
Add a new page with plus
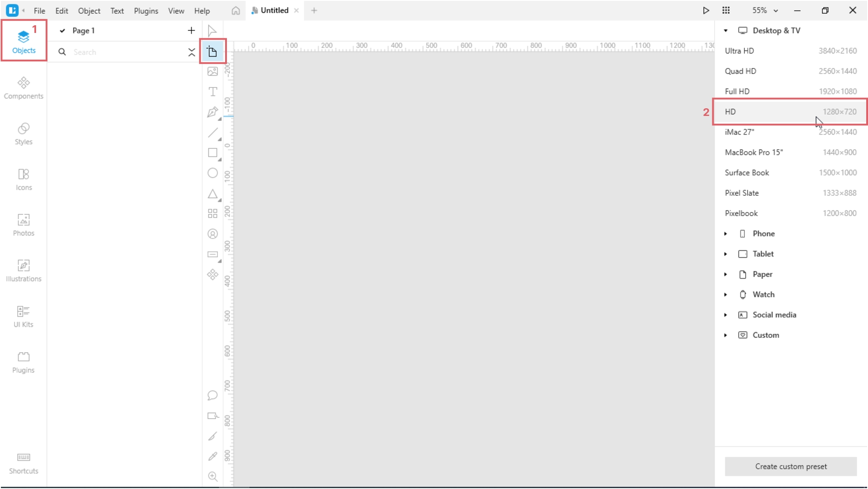pos(191,31)
